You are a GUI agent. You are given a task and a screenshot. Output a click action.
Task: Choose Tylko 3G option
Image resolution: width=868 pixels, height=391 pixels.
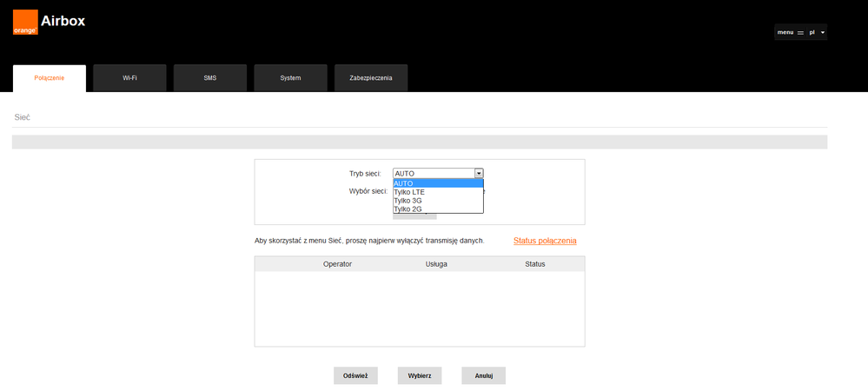[439, 201]
